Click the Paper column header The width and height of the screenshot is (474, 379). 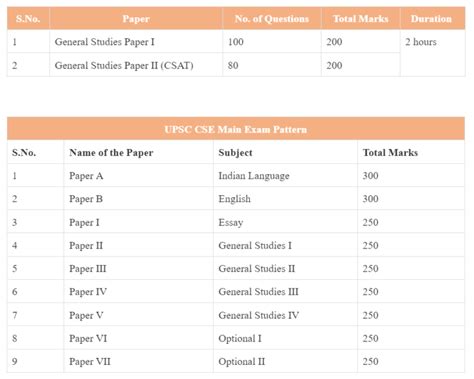(x=136, y=19)
